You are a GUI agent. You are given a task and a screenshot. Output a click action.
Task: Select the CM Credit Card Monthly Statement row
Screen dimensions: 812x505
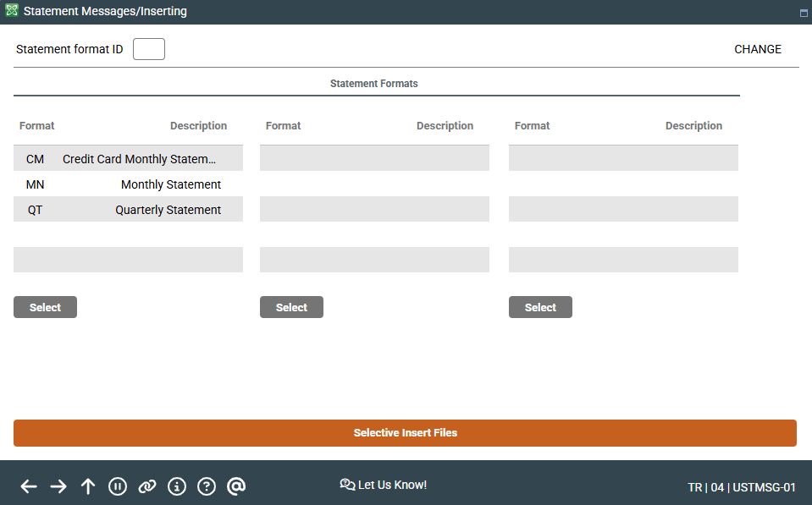(x=128, y=159)
